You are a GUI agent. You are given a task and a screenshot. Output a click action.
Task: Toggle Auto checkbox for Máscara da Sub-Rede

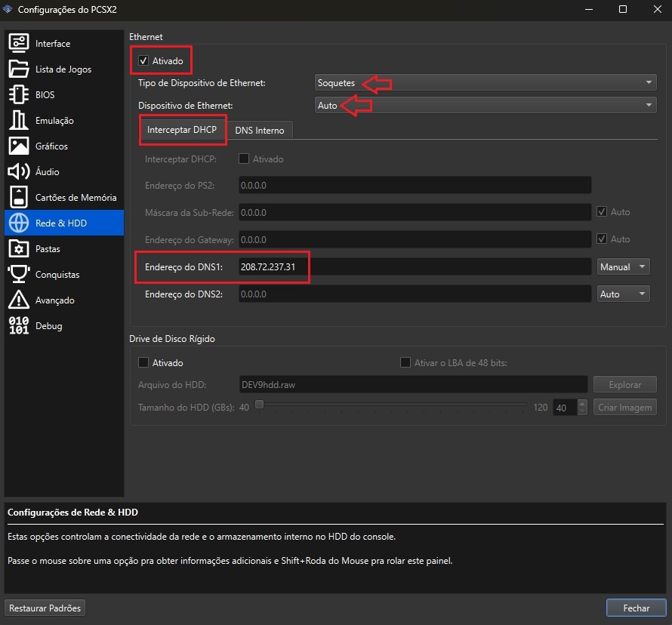point(602,212)
